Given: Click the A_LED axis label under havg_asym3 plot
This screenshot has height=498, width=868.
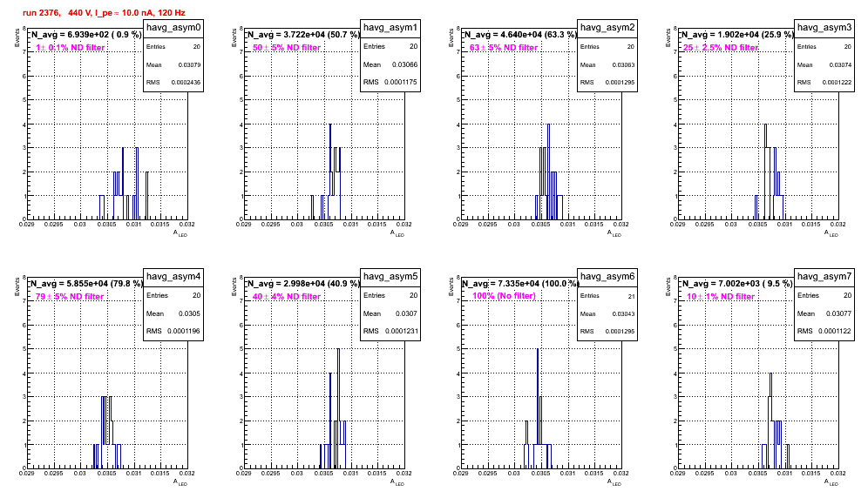Looking at the screenshot, I should point(831,233).
